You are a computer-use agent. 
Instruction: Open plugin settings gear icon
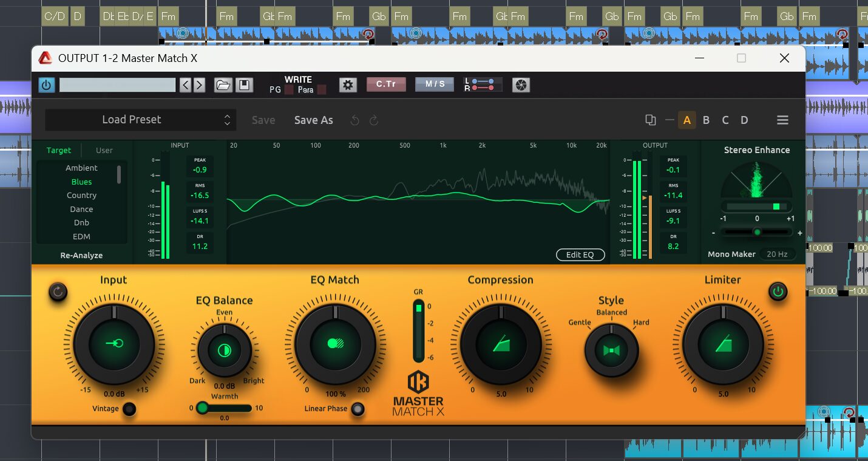[348, 85]
